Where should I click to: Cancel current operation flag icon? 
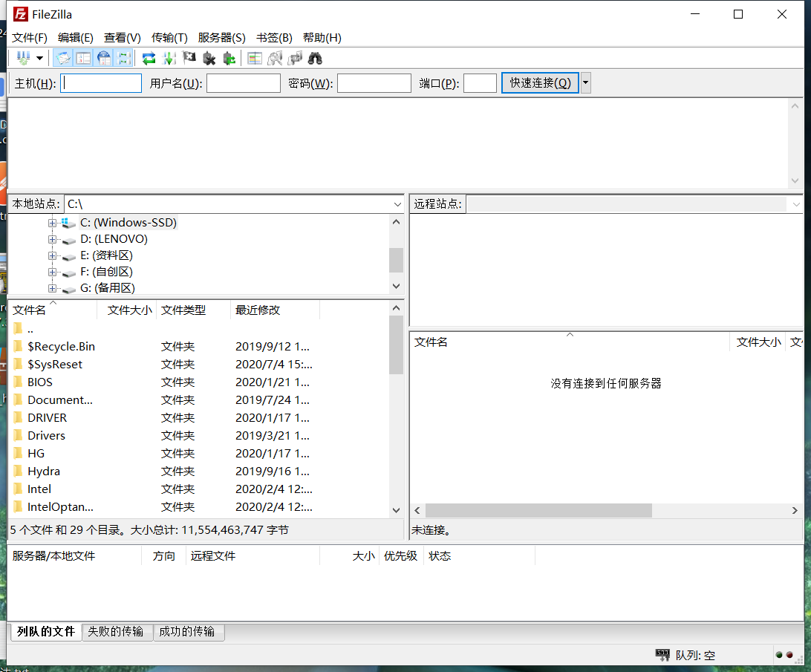pos(189,58)
